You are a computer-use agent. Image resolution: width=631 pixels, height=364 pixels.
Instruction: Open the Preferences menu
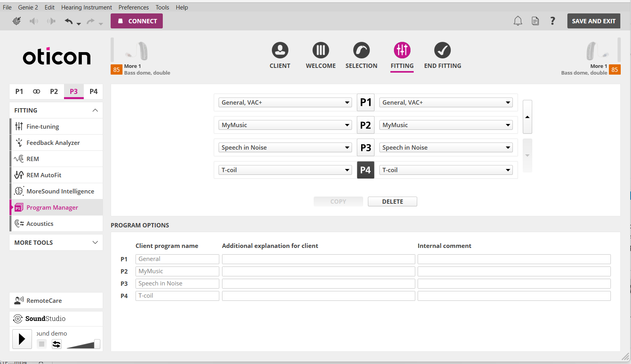click(x=134, y=7)
